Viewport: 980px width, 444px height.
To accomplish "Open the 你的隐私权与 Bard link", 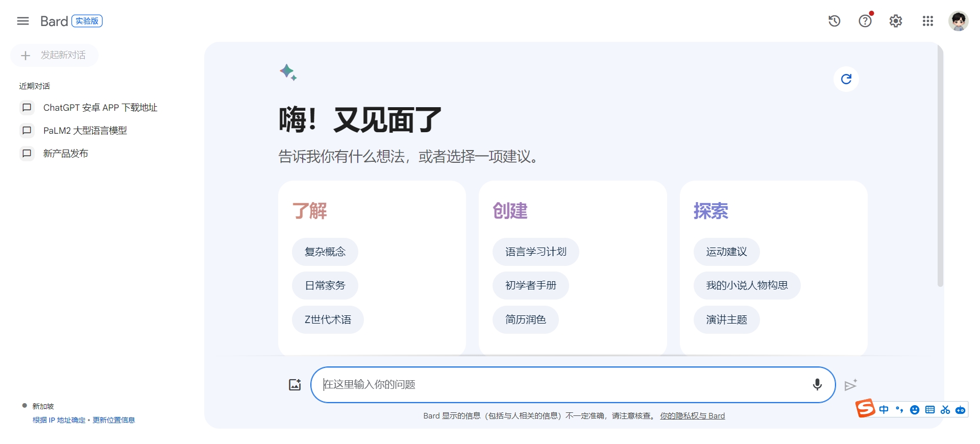I will click(693, 416).
